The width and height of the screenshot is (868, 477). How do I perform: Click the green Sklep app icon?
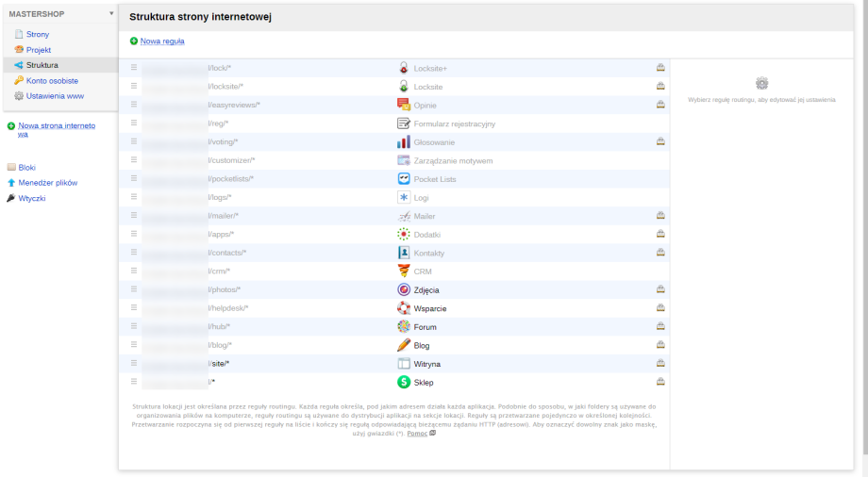404,382
